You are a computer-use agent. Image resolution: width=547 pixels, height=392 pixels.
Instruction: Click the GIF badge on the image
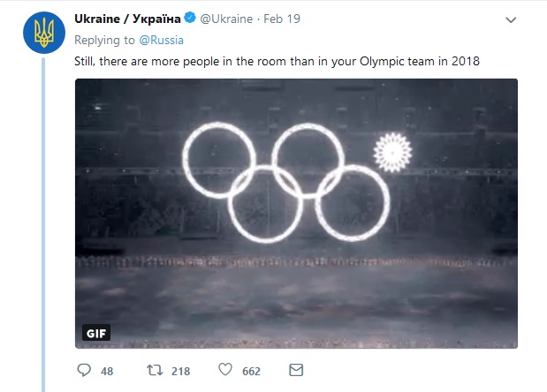click(95, 332)
